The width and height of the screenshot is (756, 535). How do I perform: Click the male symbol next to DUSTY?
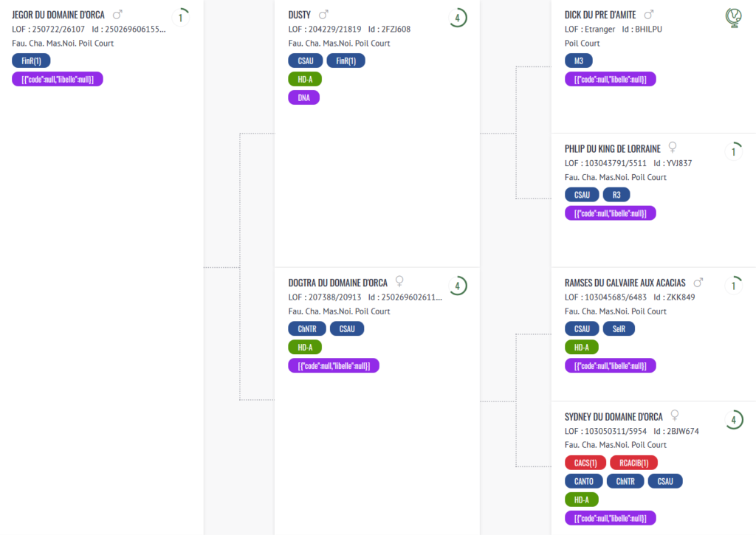point(323,15)
